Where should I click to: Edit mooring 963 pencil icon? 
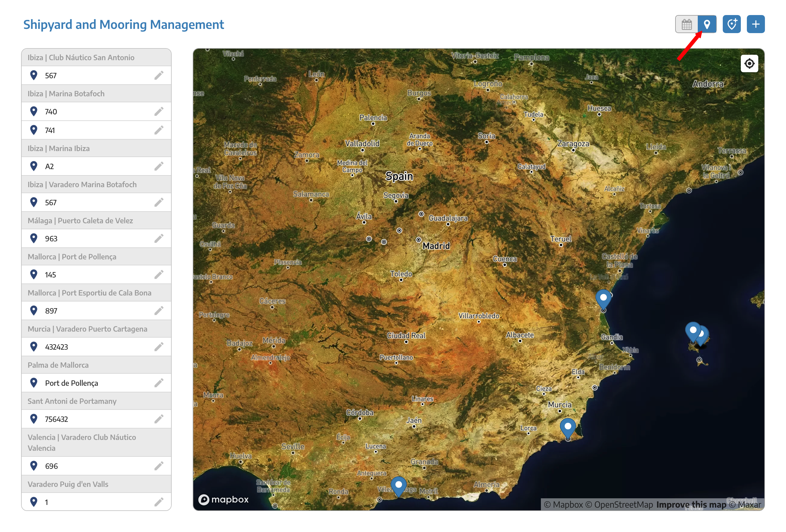[159, 239]
